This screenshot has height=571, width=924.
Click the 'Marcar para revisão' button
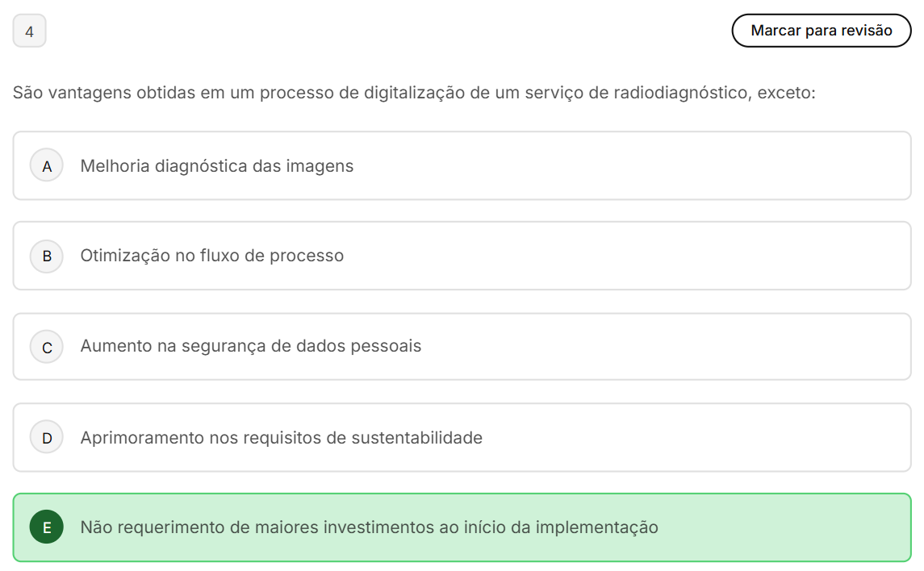821,31
